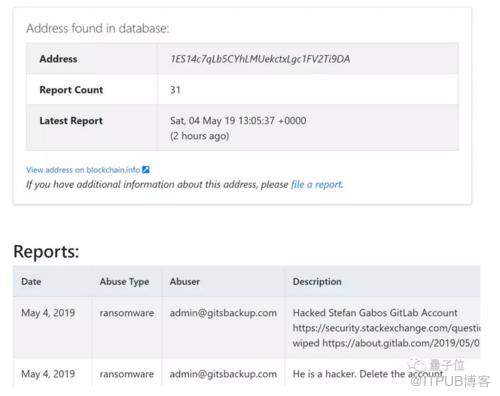Click the 'Latest Report' label
Screen dimensions: 500x396
point(71,121)
